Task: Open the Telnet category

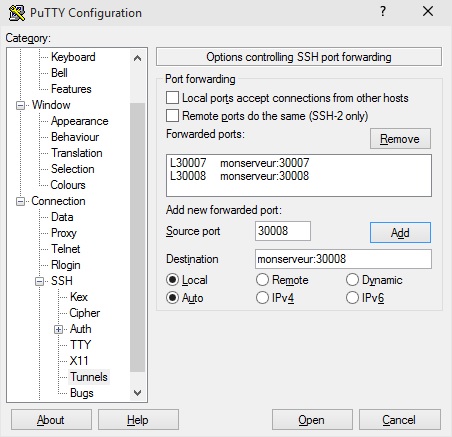Action: [65, 249]
